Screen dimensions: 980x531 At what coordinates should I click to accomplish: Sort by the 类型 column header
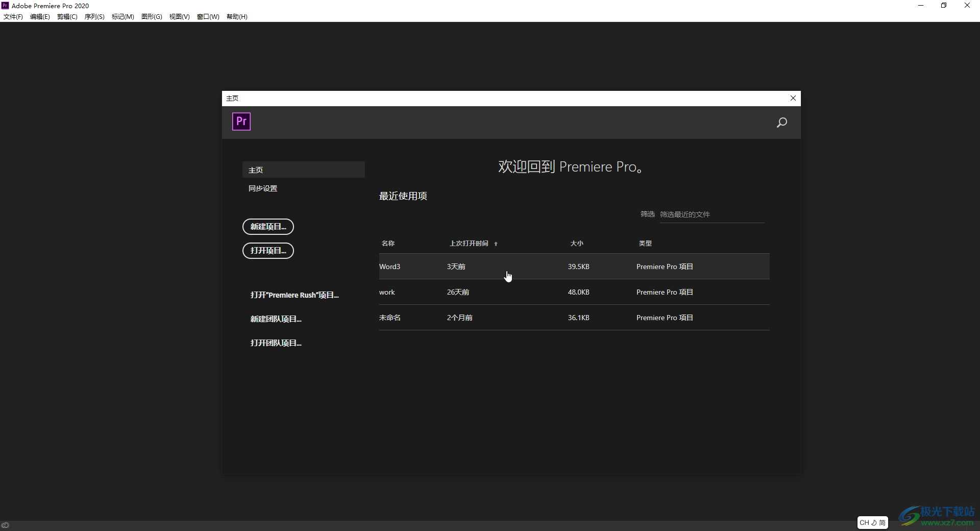pos(645,244)
